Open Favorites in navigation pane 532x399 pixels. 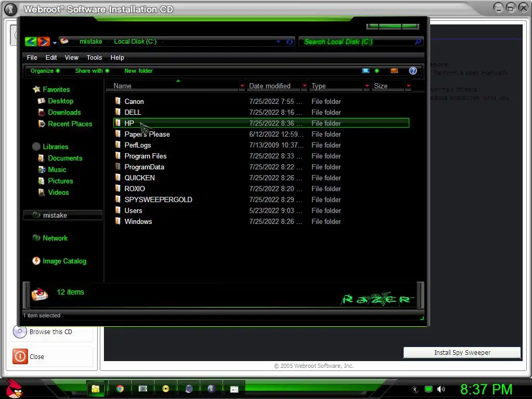(56, 89)
